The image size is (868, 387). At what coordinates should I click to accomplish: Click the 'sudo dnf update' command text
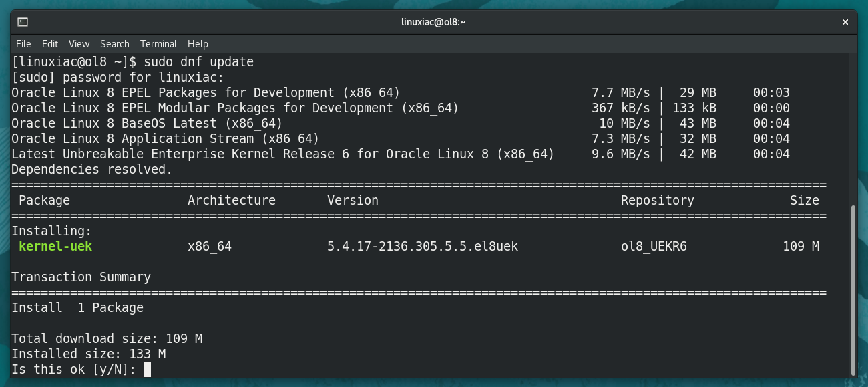pos(199,62)
